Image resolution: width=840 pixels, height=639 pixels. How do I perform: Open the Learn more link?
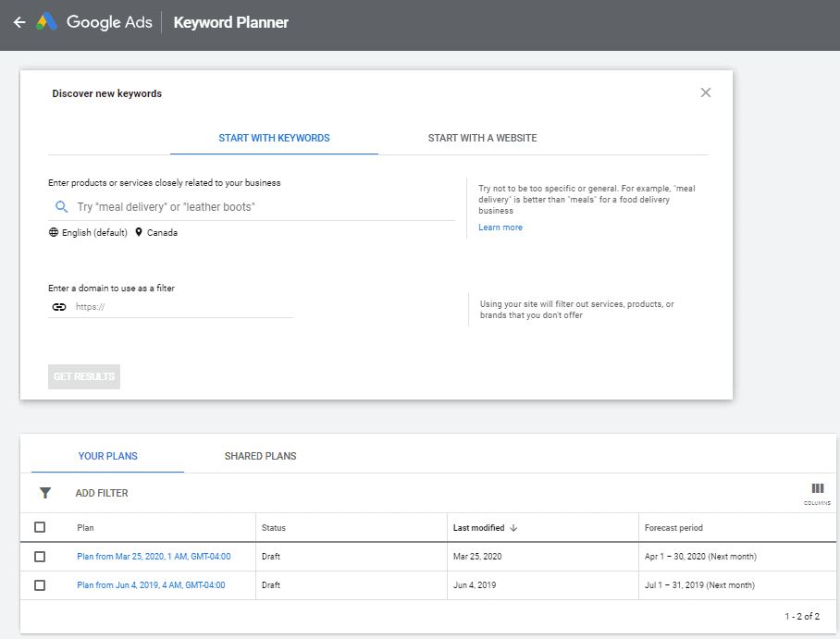pos(500,227)
